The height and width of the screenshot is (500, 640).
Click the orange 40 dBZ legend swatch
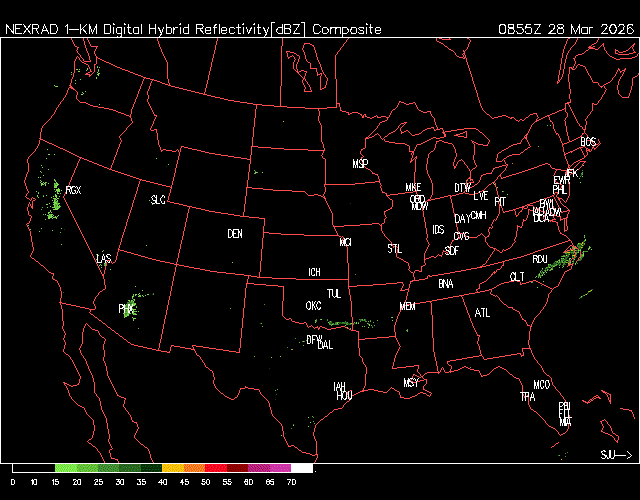pos(172,468)
